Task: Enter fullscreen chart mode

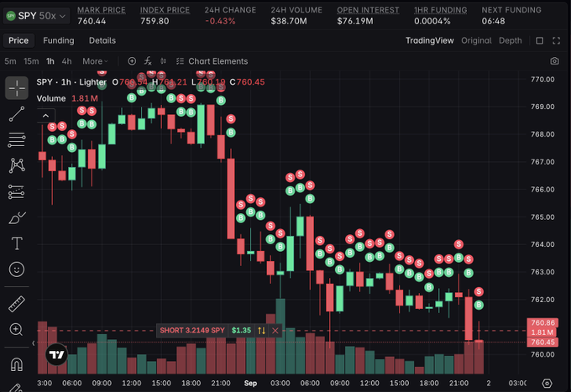Action: (556, 40)
